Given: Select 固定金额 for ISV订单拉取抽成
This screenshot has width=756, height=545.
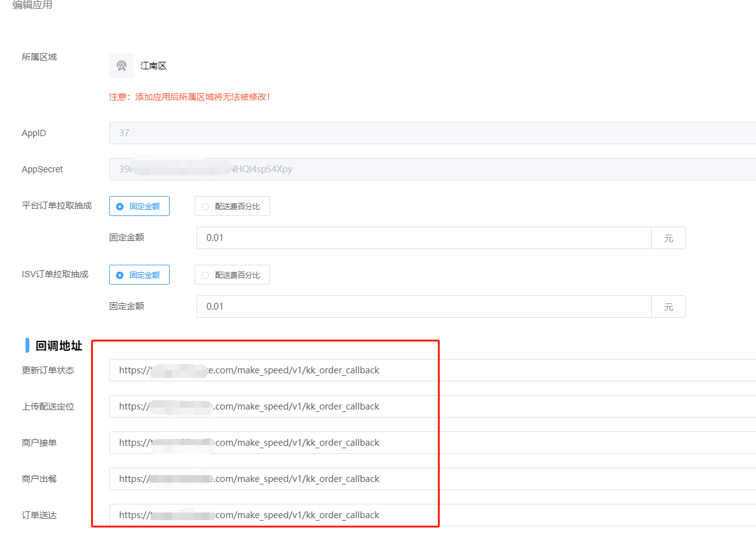Looking at the screenshot, I should coord(139,275).
